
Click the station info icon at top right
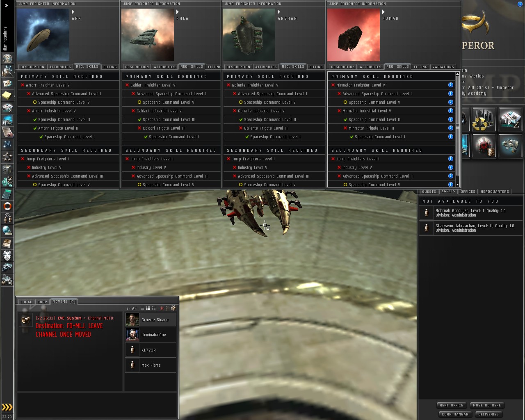click(x=520, y=4)
